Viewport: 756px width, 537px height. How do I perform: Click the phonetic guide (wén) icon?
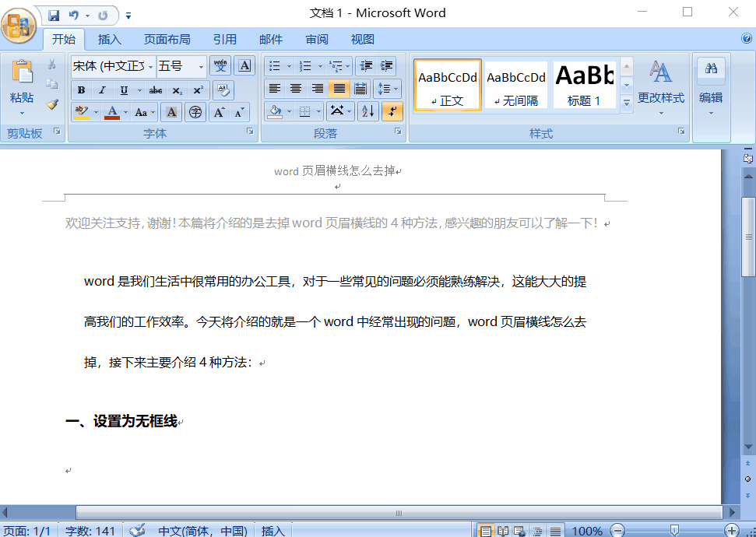(220, 66)
